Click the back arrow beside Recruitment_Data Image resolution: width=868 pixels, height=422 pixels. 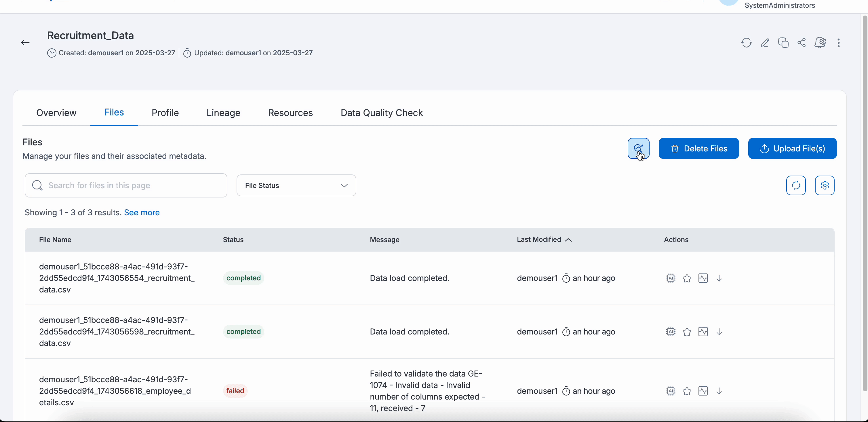[x=25, y=43]
